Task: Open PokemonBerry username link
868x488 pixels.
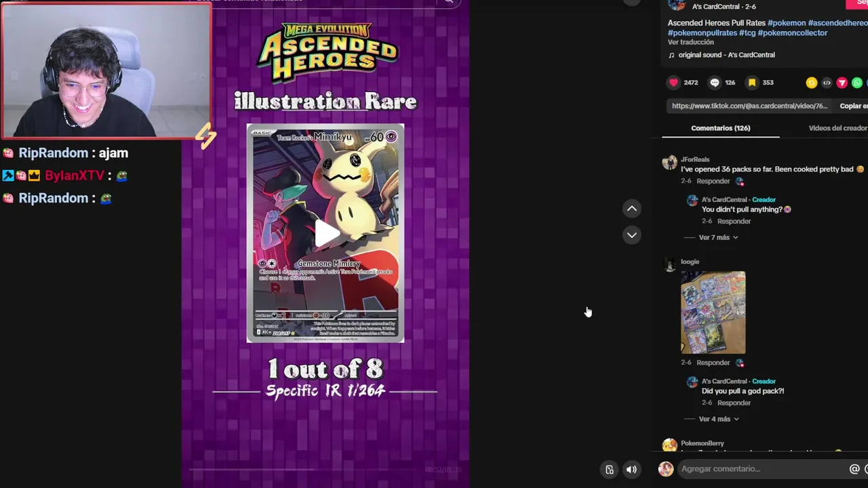Action: 703,443
